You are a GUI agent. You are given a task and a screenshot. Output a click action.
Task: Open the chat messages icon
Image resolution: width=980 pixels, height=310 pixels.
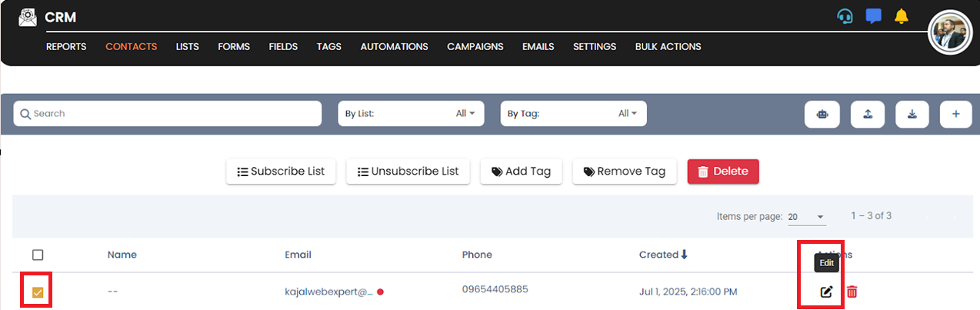tap(873, 17)
